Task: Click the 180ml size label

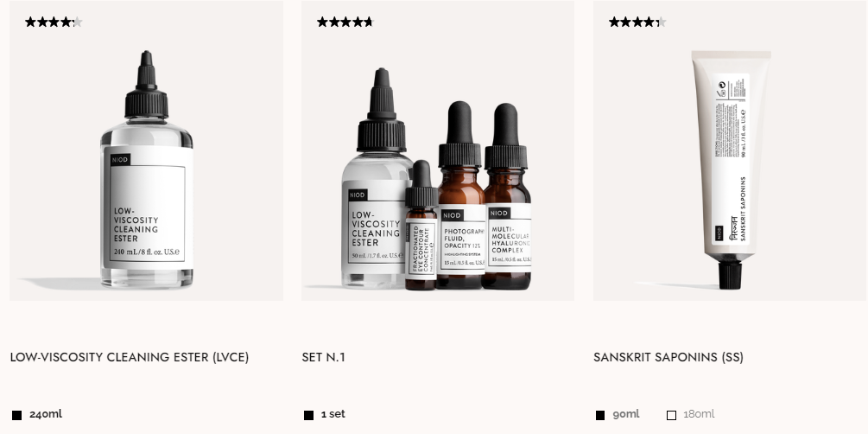Action: point(699,414)
